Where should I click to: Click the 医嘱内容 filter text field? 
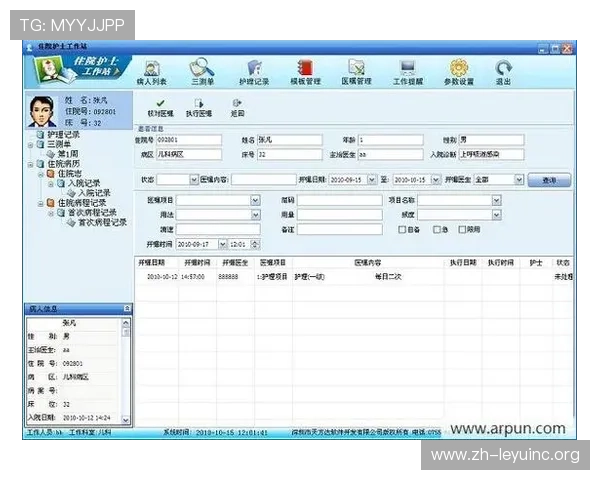pyautogui.click(x=264, y=180)
